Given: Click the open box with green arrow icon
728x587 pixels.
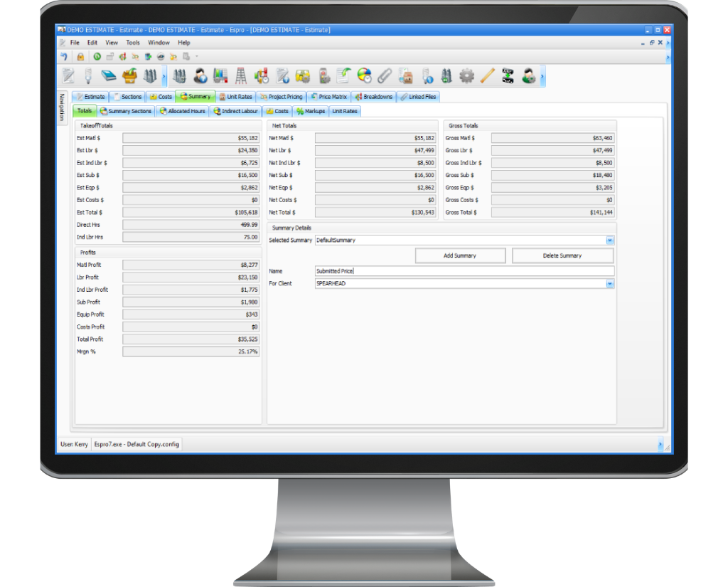Looking at the screenshot, I should (x=129, y=75).
